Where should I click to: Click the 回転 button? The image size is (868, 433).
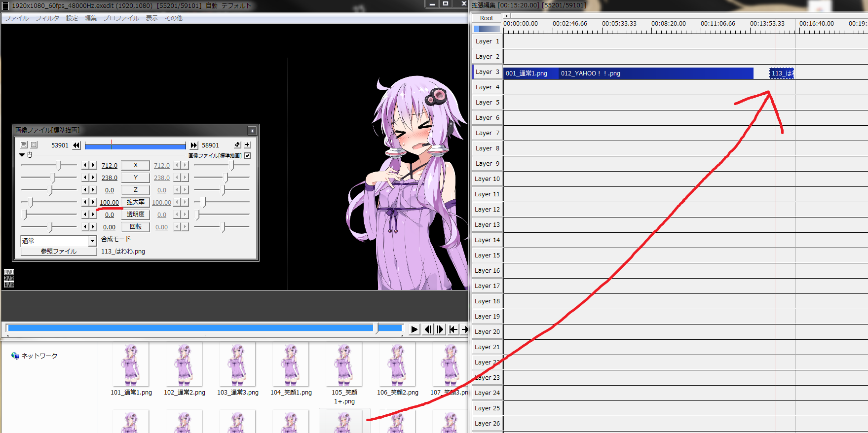(x=135, y=227)
